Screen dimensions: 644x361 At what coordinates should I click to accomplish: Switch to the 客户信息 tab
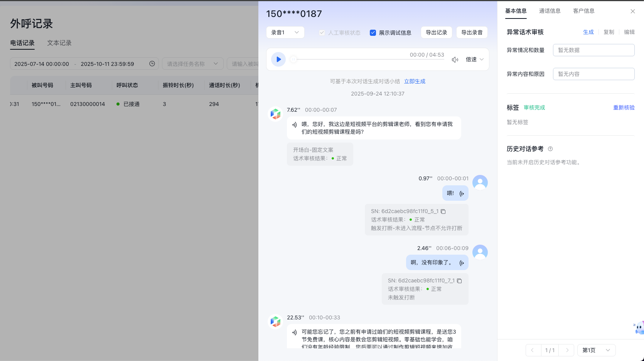[x=583, y=11]
